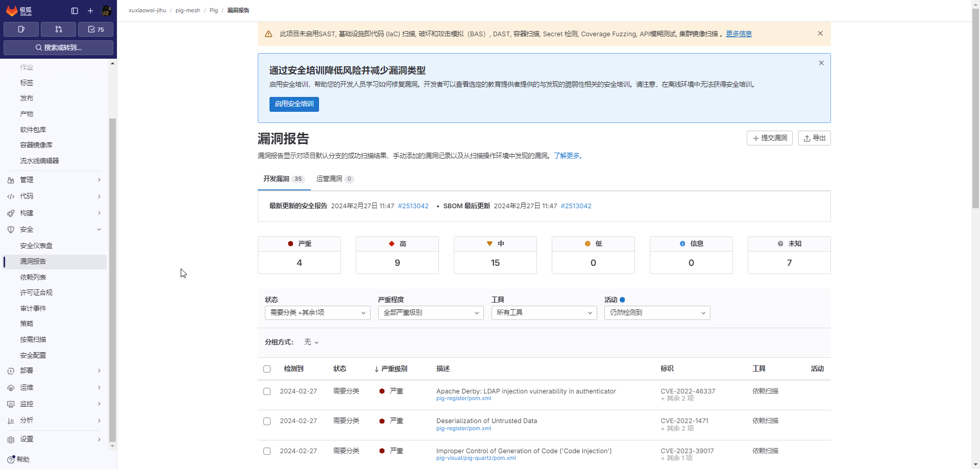Open the user avatar menu
980x469 pixels.
[106, 11]
